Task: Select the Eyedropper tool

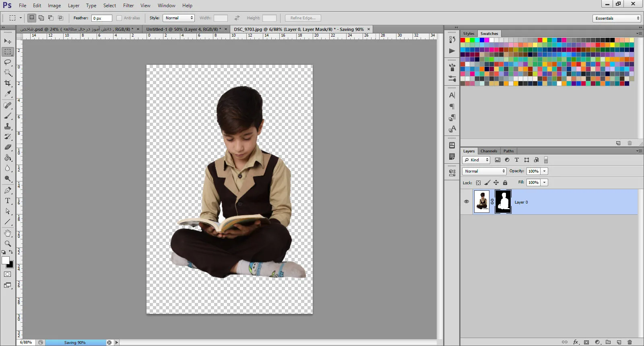Action: [x=8, y=94]
